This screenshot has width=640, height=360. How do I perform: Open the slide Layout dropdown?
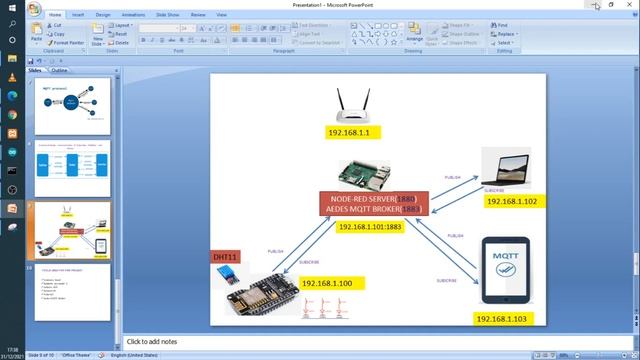click(120, 25)
